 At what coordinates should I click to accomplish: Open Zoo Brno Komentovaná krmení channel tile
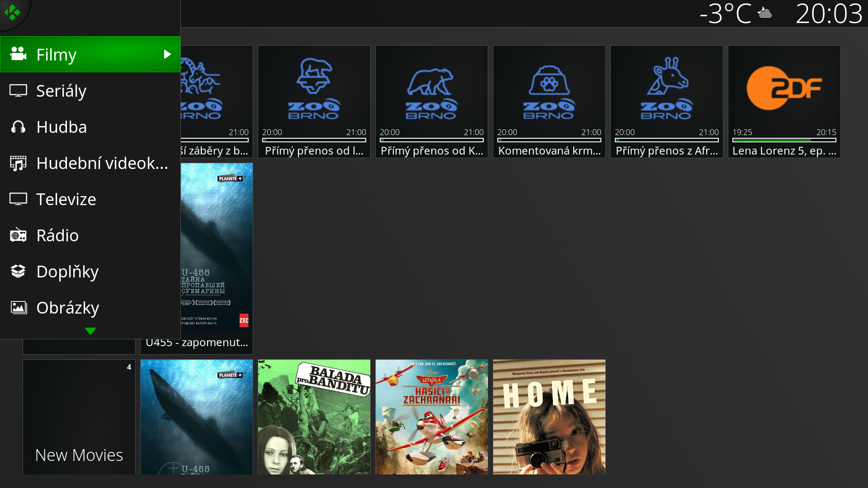pos(549,101)
